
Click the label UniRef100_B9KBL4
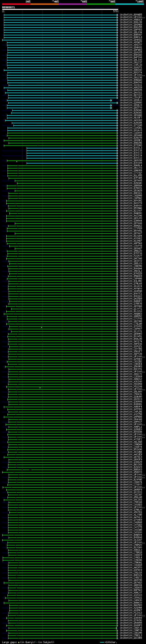pyautogui.click(x=131, y=165)
